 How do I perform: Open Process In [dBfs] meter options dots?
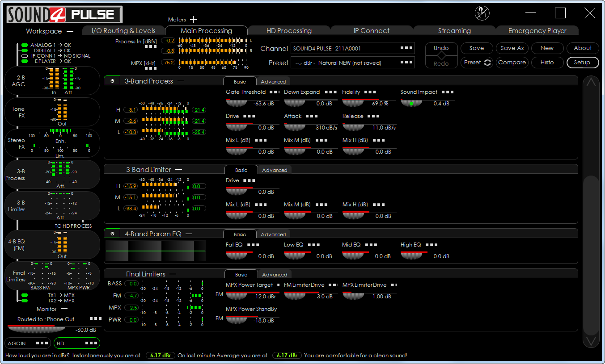pos(151,46)
